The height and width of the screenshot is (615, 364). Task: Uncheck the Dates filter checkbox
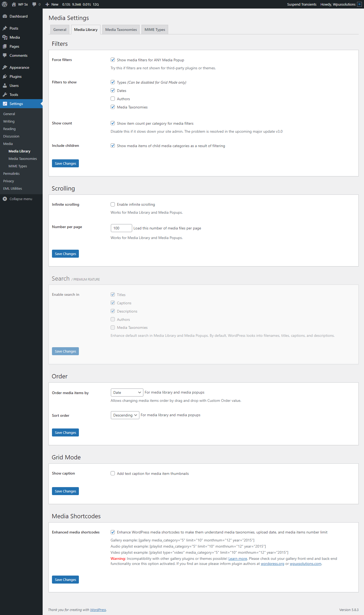coord(113,90)
